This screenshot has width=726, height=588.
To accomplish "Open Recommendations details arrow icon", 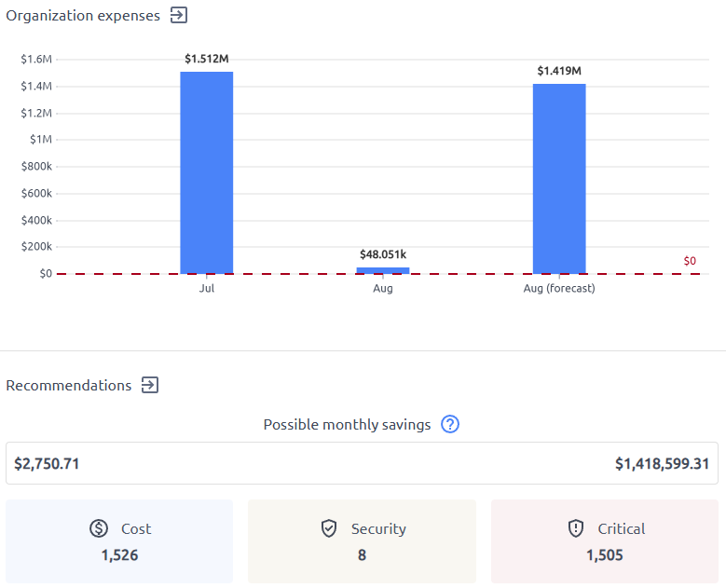I will pos(150,385).
